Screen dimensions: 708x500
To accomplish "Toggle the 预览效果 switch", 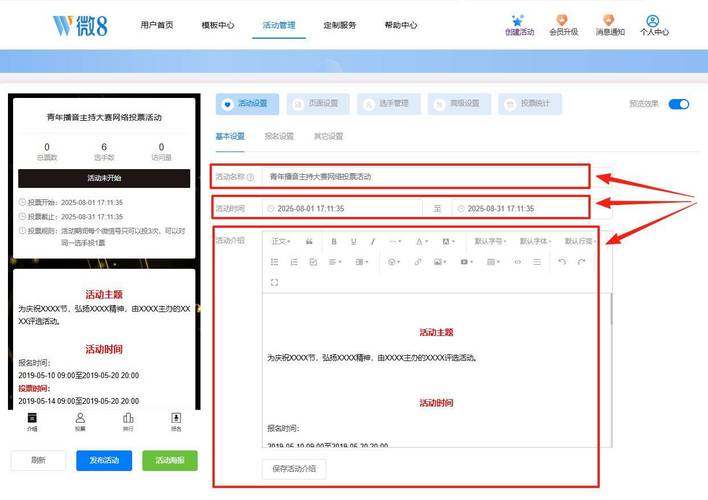I will click(678, 104).
